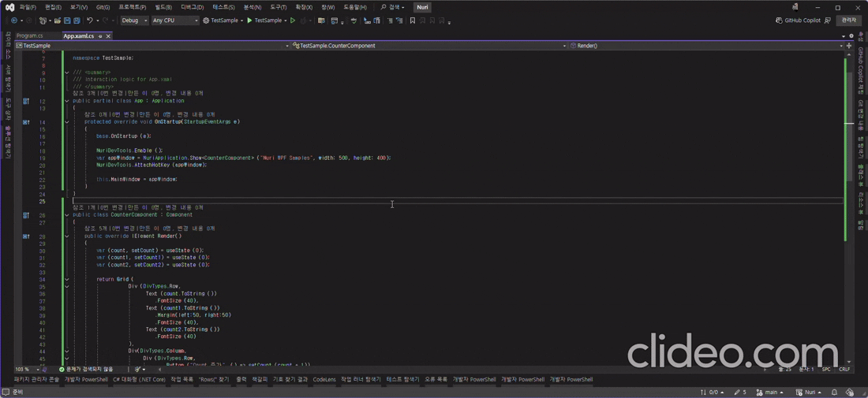The image size is (868, 398).
Task: Click the feedback icon beside GitHub Copilot
Action: click(828, 20)
